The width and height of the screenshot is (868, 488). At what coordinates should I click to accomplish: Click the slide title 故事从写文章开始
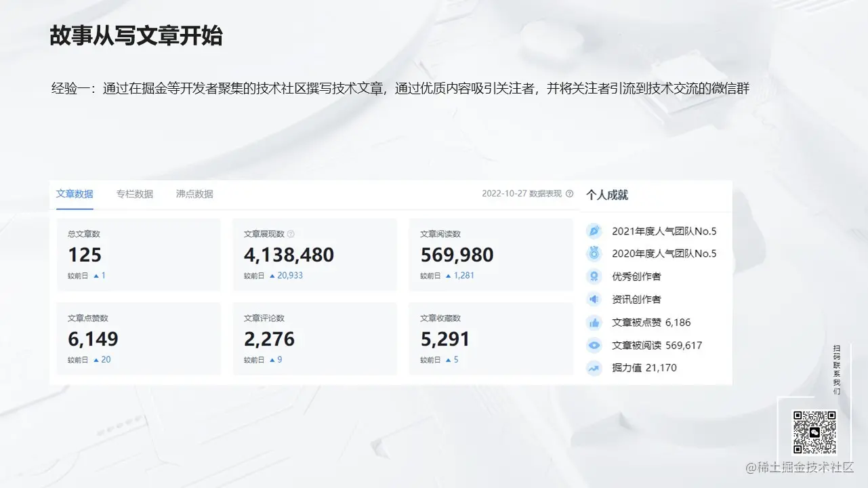136,36
